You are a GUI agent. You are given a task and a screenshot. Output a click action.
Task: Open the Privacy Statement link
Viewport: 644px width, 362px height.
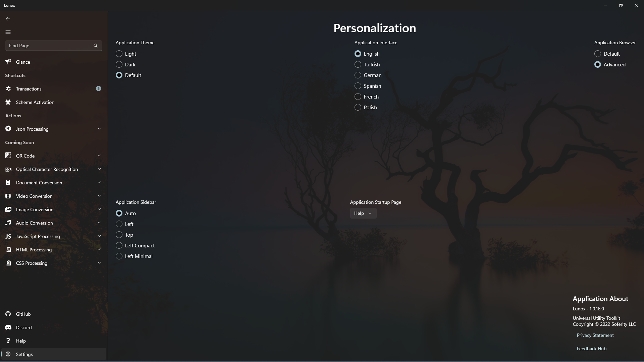[595, 336]
